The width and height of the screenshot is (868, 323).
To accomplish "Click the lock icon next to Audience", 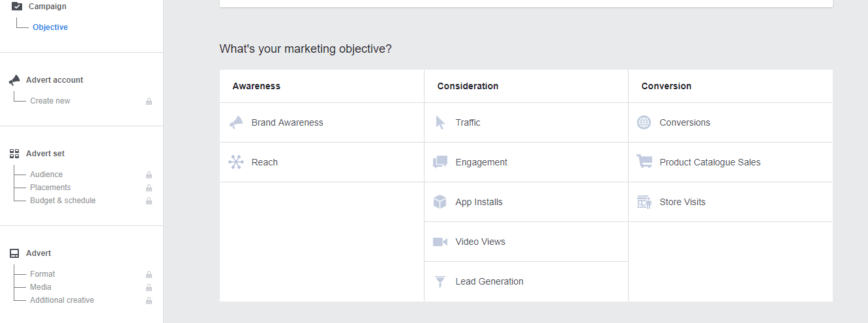I will 149,175.
